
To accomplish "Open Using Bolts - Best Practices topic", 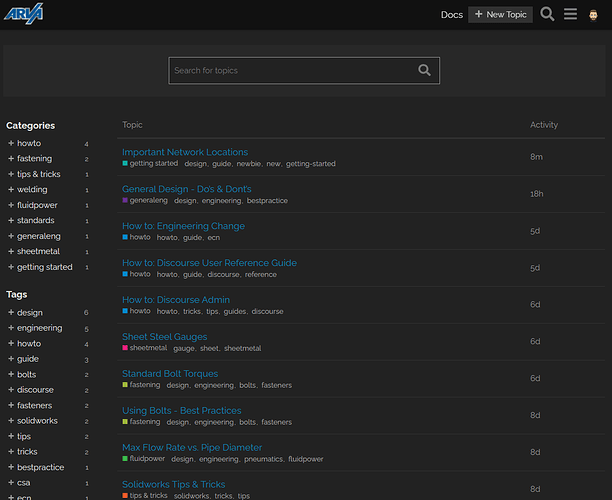I will [x=182, y=411].
